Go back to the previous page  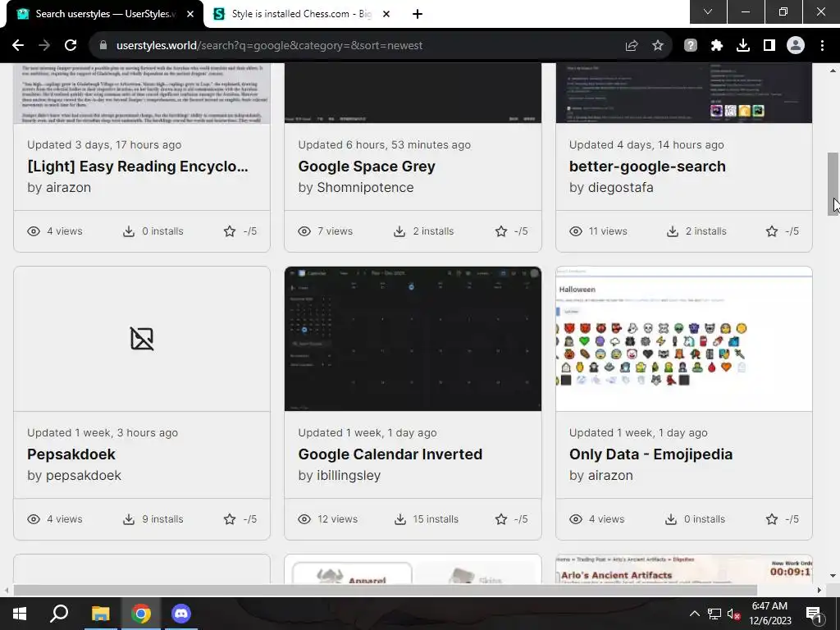18,46
